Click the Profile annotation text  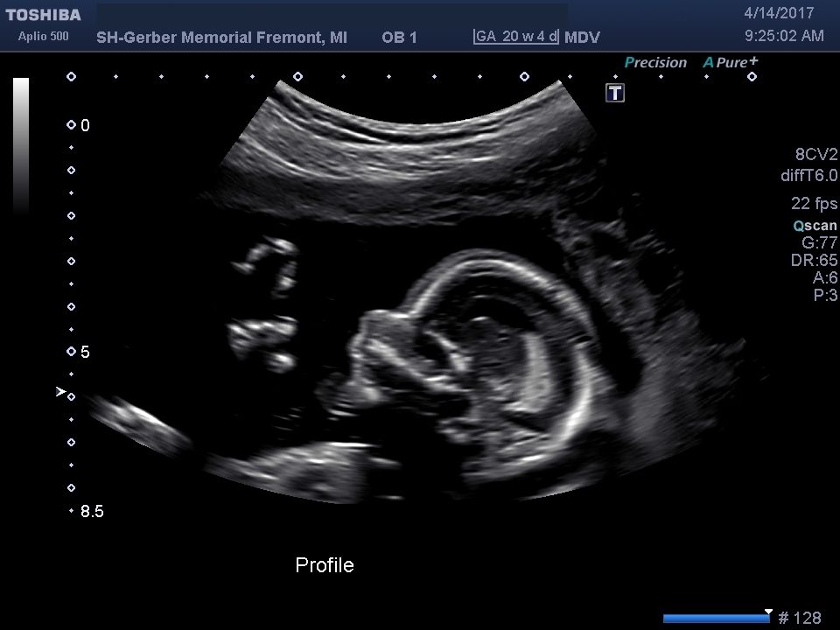325,565
